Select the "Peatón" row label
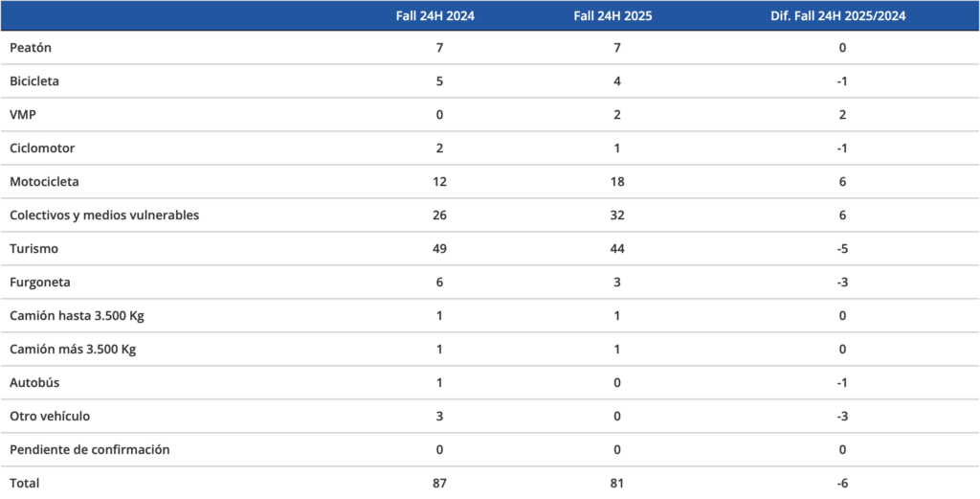980x499 pixels. (31, 48)
